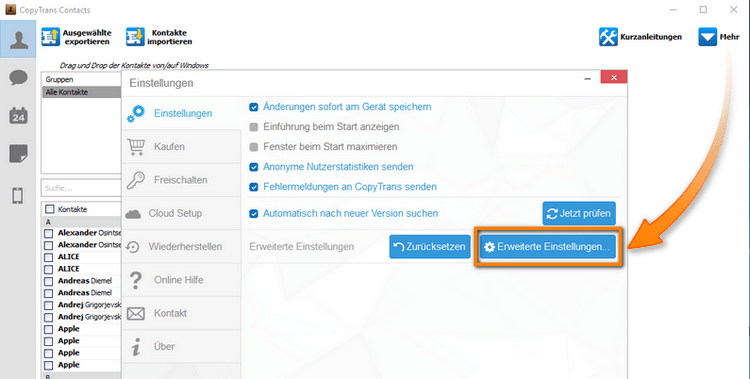750x379 pixels.
Task: Open the Online Hilfe tab
Action: point(181,280)
